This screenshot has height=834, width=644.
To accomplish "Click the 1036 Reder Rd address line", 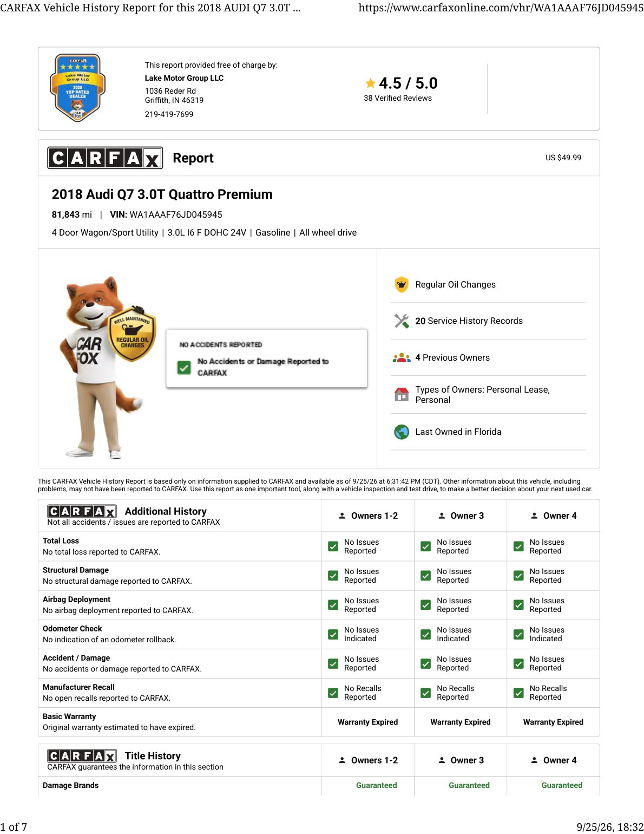I will pyautogui.click(x=170, y=91).
